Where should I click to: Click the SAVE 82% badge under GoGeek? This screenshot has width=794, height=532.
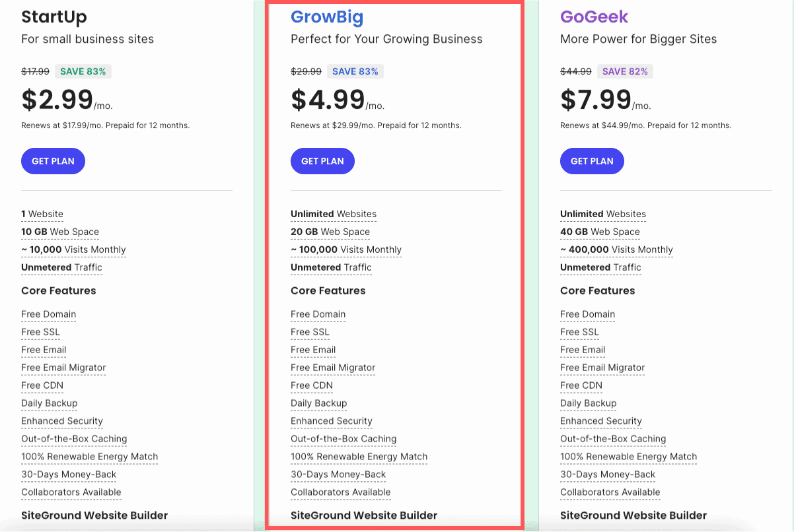point(625,71)
